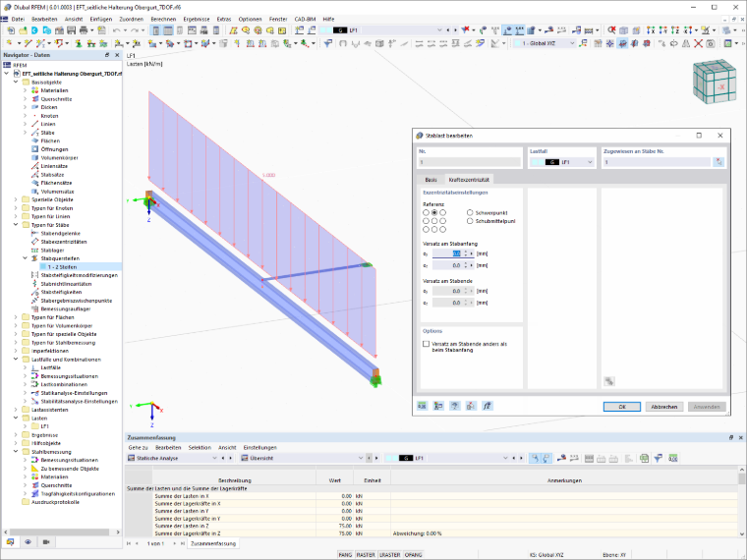The width and height of the screenshot is (747, 560).
Task: Open the CAD-BIM menu
Action: point(305,19)
